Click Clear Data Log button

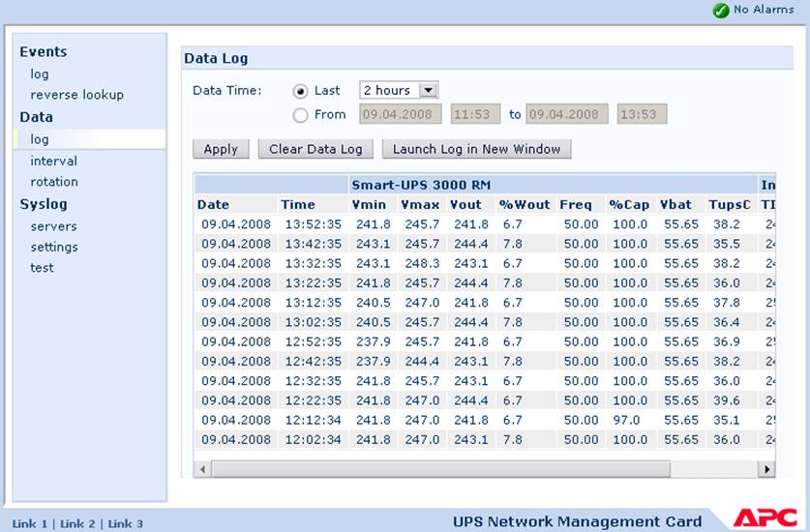pyautogui.click(x=315, y=149)
